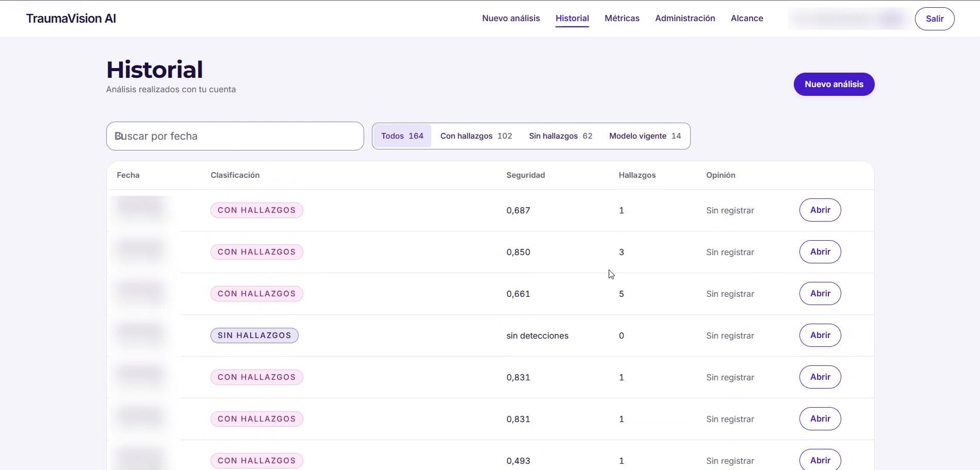Open the Métricas page
980x470 pixels.
pos(622,19)
